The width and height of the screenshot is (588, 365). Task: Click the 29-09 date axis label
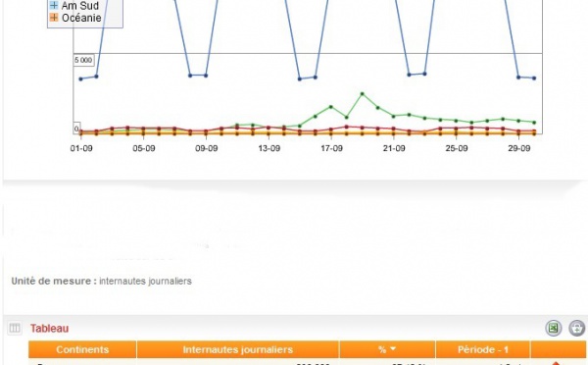coord(519,148)
